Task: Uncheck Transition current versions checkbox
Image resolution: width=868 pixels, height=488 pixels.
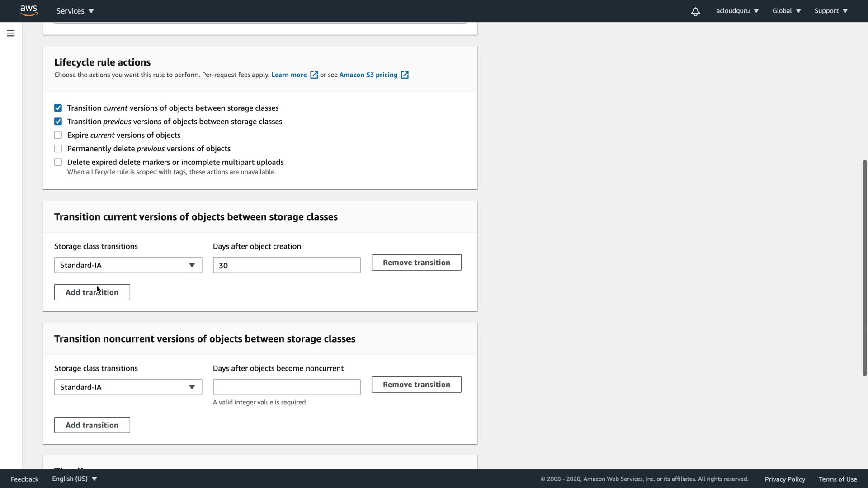Action: [x=58, y=108]
